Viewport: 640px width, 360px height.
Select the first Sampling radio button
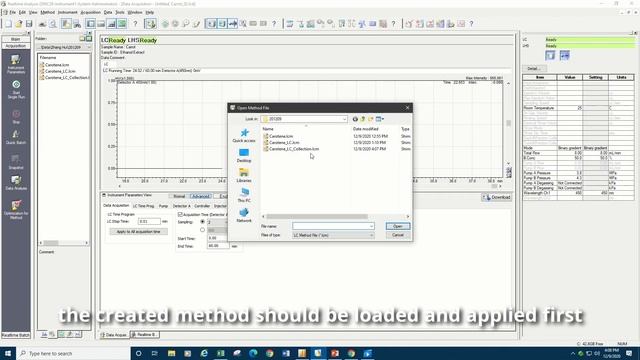(202, 222)
